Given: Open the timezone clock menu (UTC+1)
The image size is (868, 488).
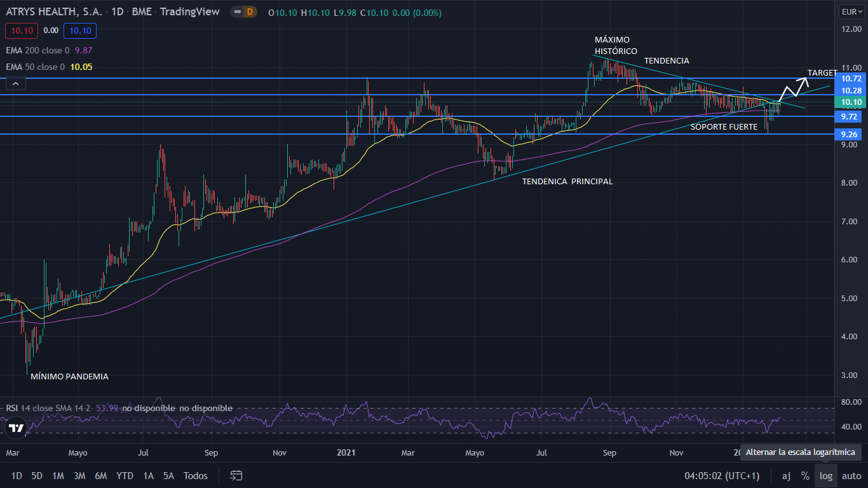Looking at the screenshot, I should point(721,475).
